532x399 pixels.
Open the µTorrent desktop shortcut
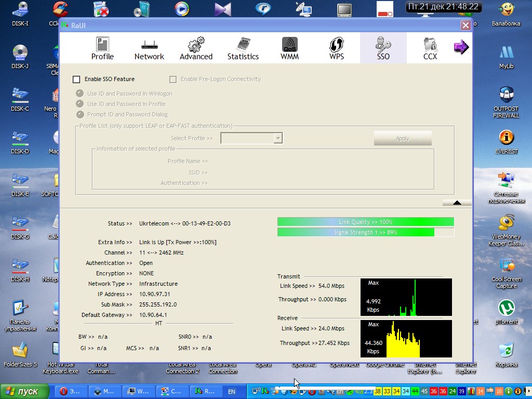(506, 312)
